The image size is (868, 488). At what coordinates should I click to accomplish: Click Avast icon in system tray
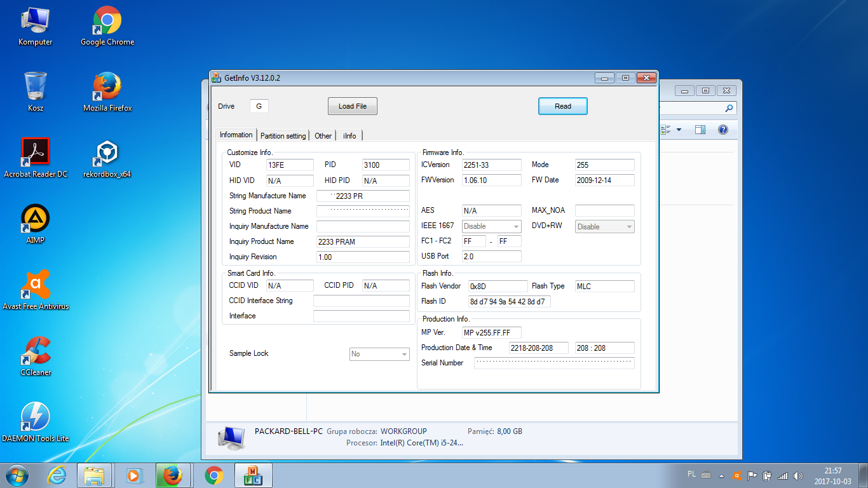pos(737,475)
